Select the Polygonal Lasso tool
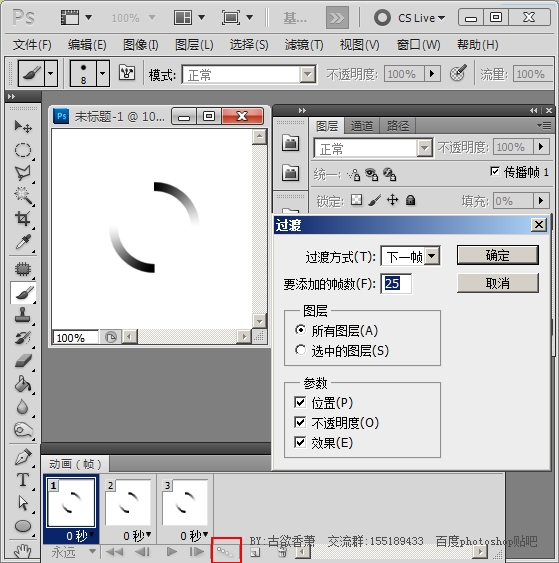Screen dimensions: 559x563 coord(23,173)
